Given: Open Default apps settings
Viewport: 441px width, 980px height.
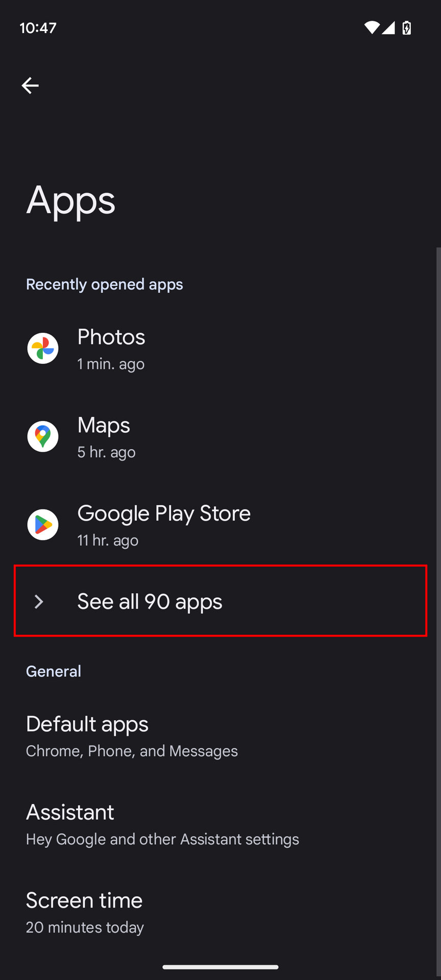Looking at the screenshot, I should [87, 725].
